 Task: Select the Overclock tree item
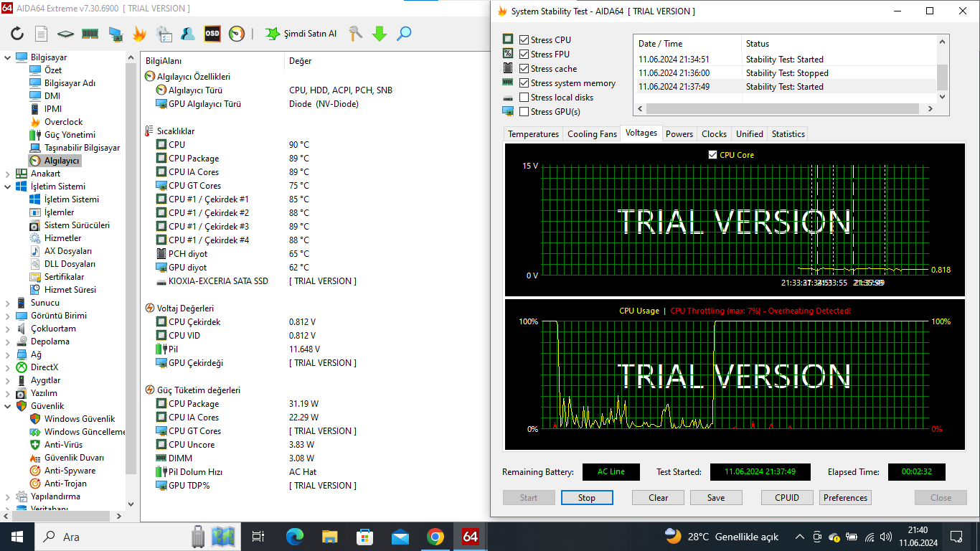click(x=63, y=122)
